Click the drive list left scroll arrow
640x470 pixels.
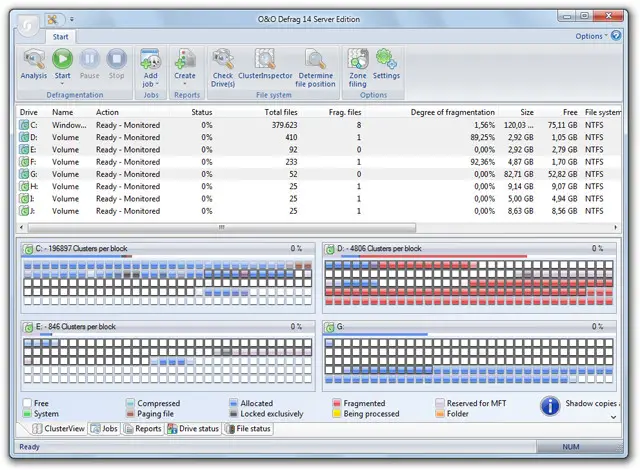click(x=22, y=227)
